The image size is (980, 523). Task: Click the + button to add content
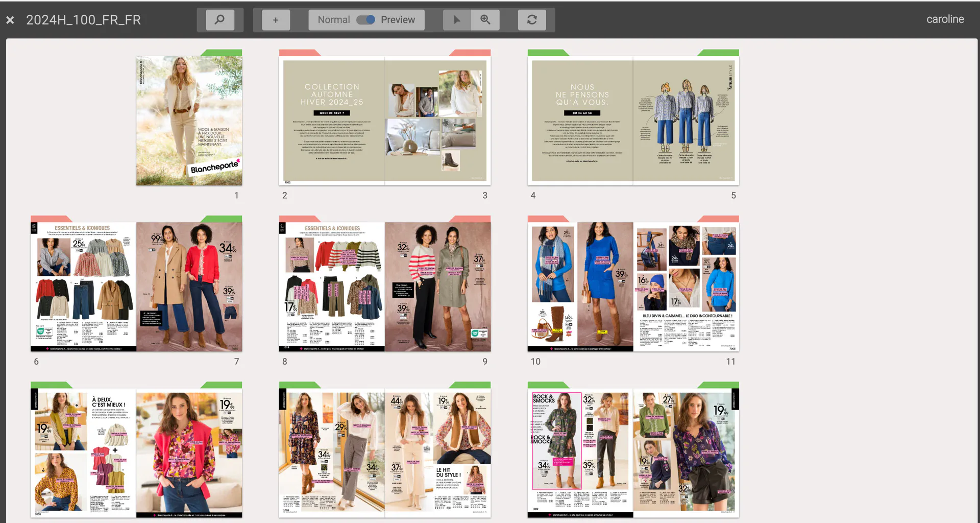pos(276,20)
